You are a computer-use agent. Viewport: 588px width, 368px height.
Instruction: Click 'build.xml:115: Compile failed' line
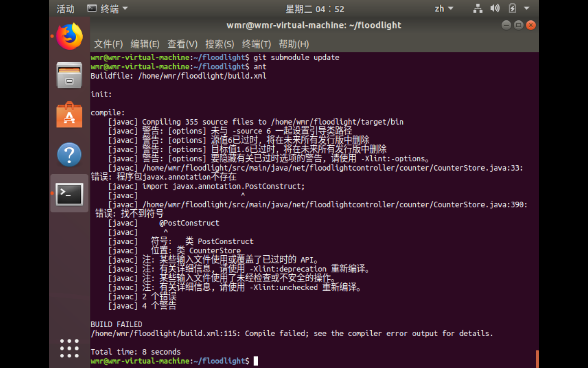coord(292,333)
